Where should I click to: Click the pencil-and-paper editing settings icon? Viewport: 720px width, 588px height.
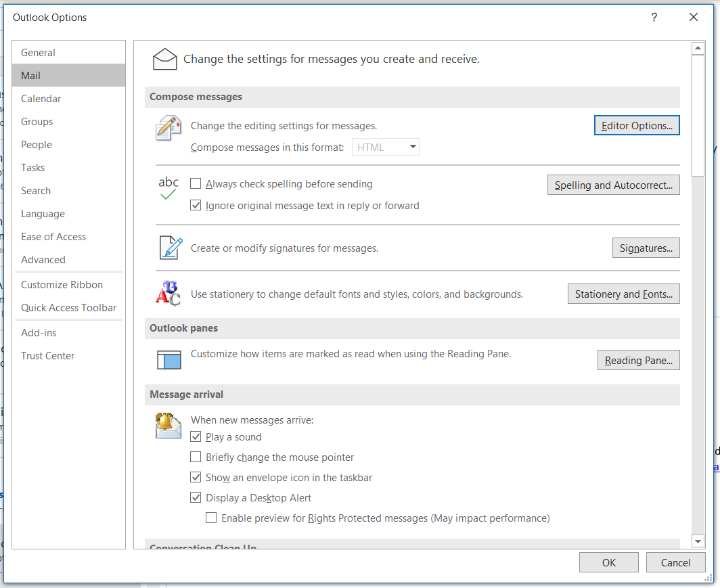click(x=168, y=128)
